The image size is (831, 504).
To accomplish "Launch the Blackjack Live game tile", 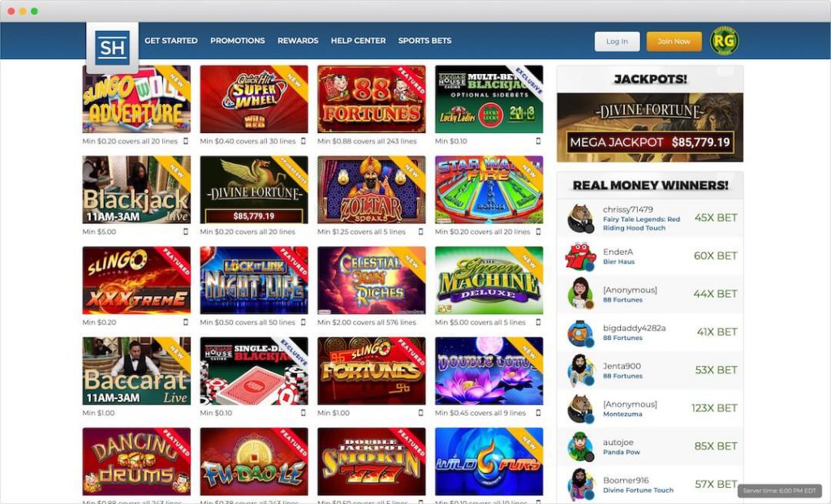I will [x=136, y=190].
